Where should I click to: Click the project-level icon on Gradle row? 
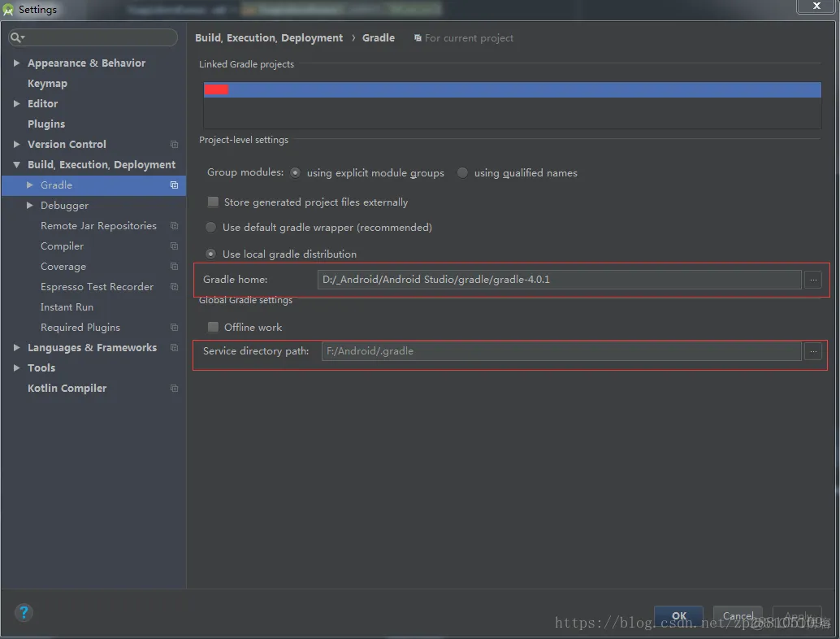(174, 185)
